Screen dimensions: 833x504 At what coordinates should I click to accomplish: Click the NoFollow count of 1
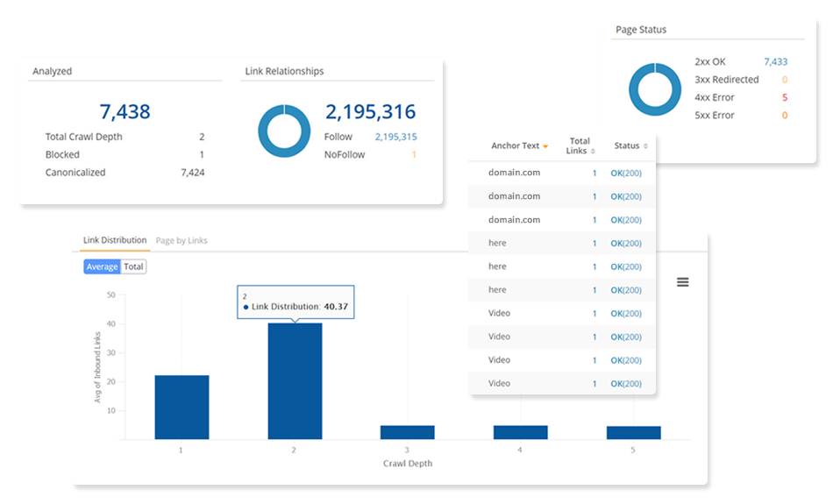[414, 155]
